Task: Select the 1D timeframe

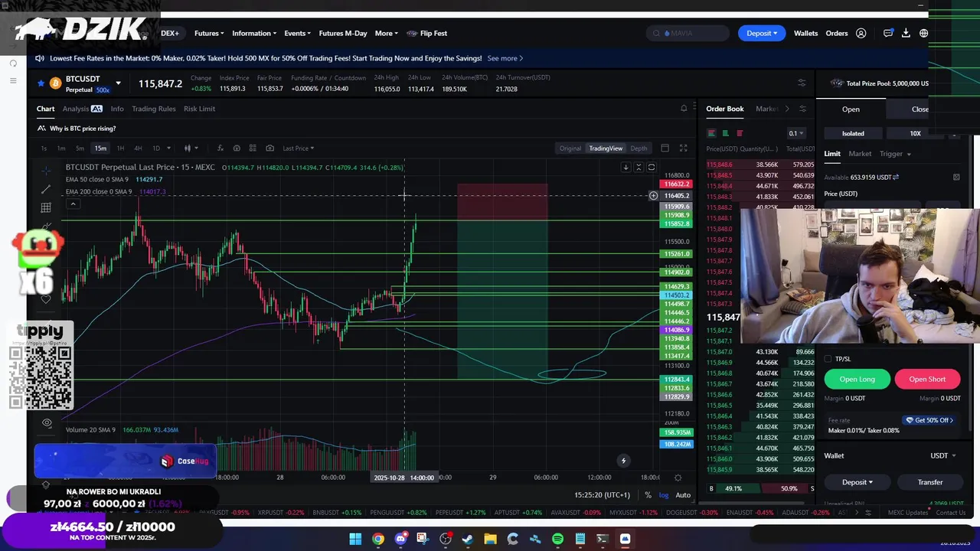Action: pyautogui.click(x=156, y=148)
